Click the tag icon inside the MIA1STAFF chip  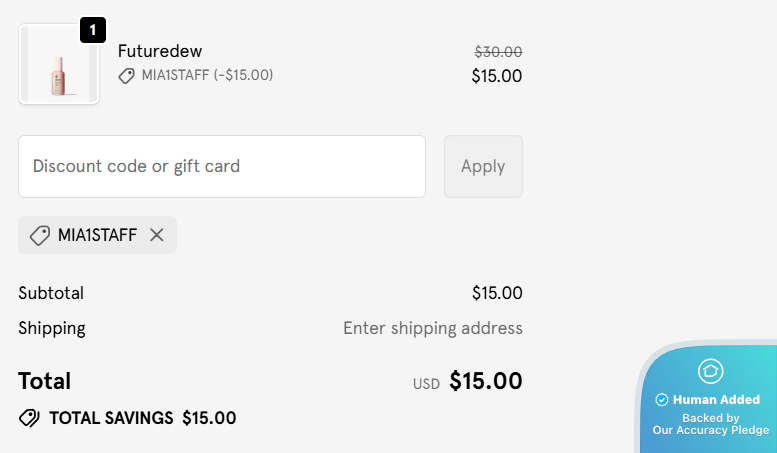pos(40,235)
